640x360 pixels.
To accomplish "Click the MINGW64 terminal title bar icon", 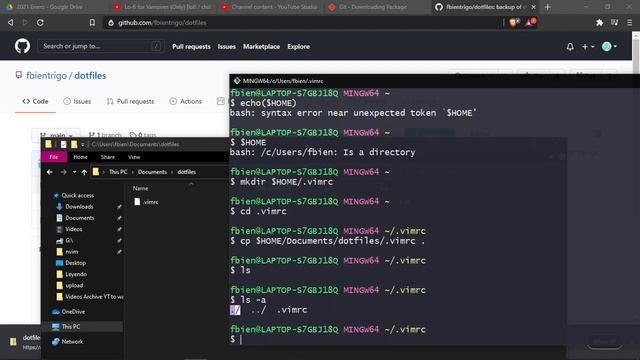I will [237, 81].
